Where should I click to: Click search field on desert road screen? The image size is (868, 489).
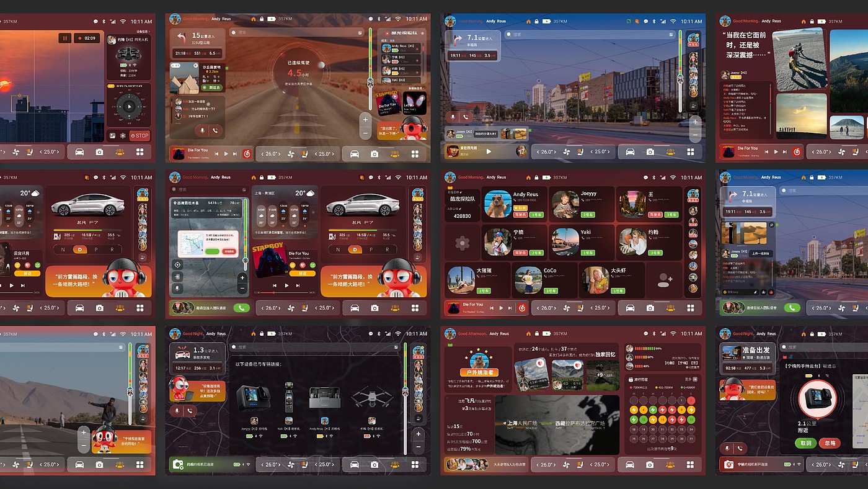click(x=297, y=32)
